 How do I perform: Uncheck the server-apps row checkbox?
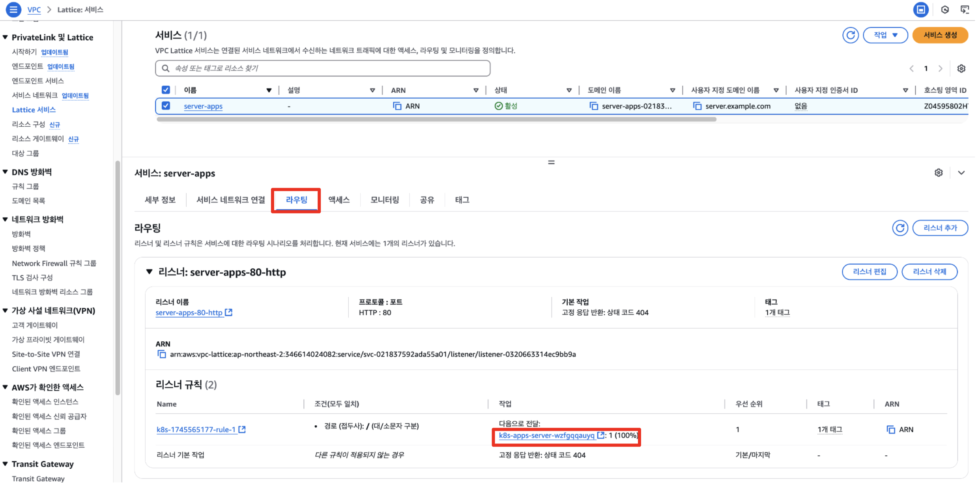[166, 106]
